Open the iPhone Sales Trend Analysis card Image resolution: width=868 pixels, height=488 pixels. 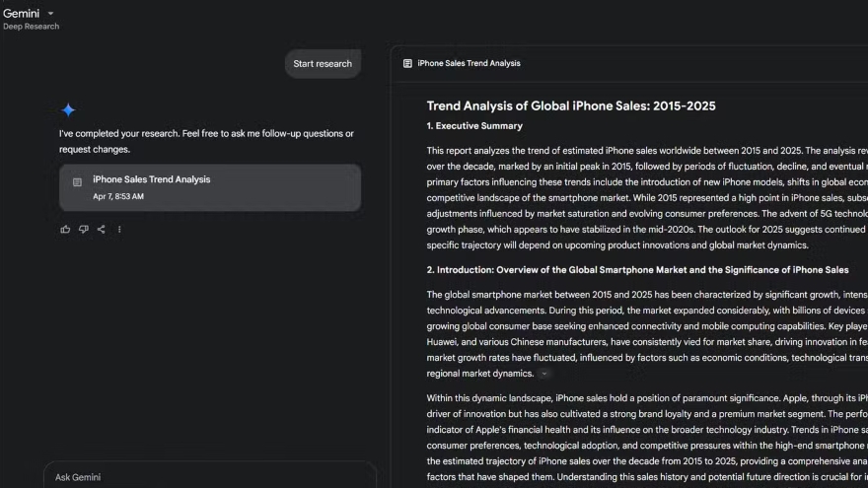pyautogui.click(x=209, y=187)
